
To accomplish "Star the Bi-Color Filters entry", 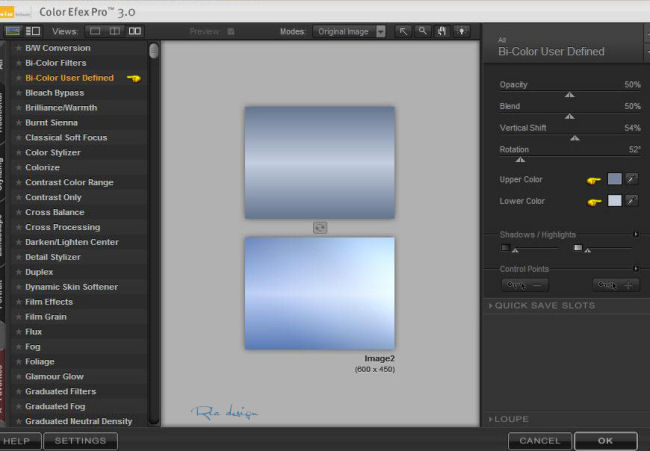I will tap(19, 63).
